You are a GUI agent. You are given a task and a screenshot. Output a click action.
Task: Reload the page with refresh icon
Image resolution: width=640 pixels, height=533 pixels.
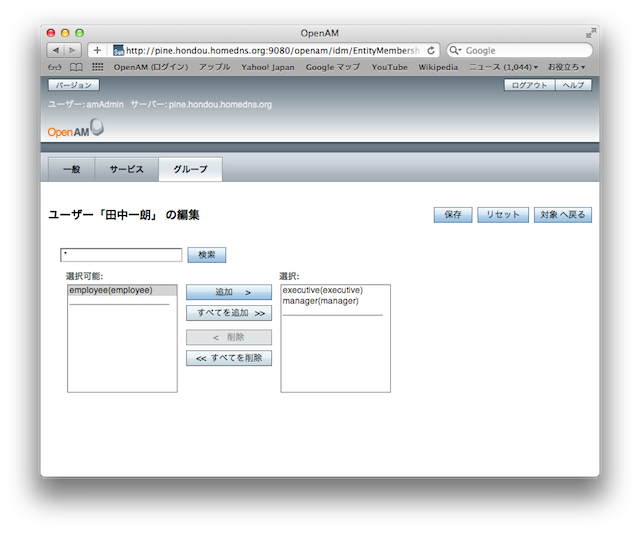(x=431, y=50)
